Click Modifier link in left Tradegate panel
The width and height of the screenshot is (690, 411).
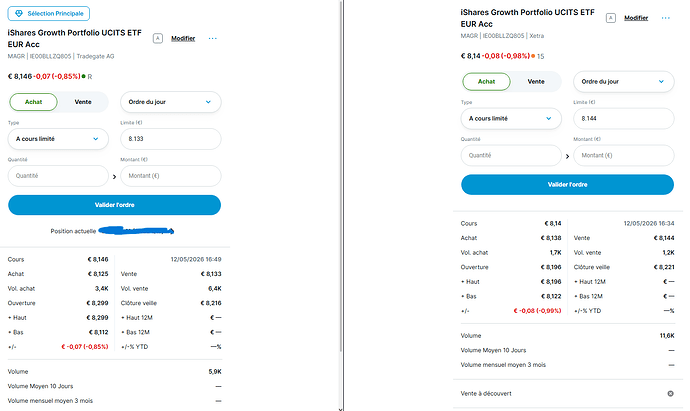(x=183, y=39)
